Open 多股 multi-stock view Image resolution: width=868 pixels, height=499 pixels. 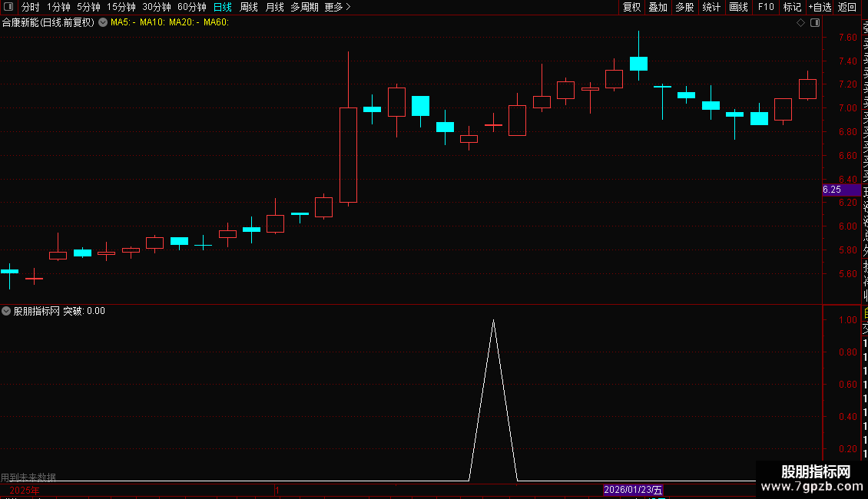(684, 7)
